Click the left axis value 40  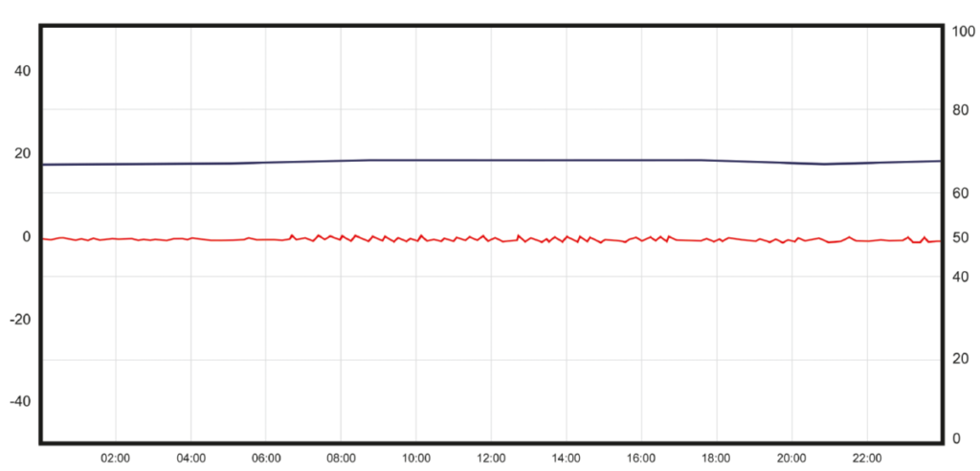(x=23, y=71)
